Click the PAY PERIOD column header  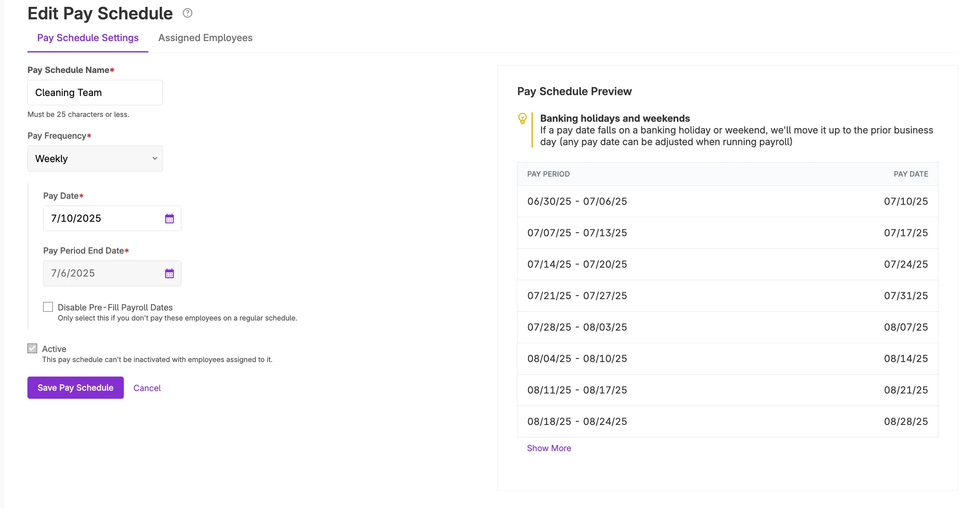click(548, 174)
